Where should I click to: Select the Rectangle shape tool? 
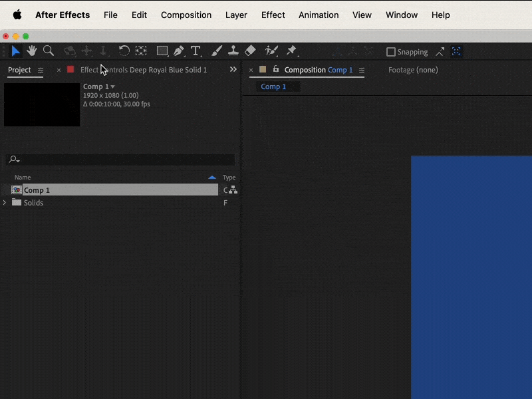(x=162, y=51)
